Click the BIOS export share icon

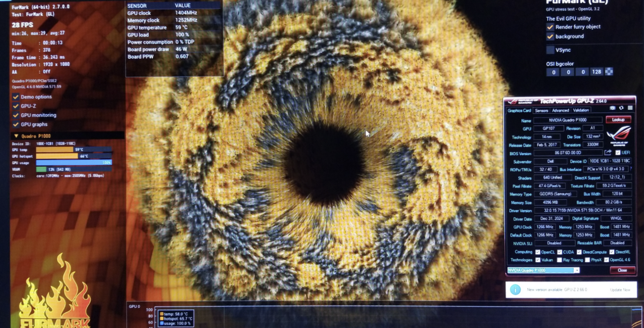[x=608, y=153]
